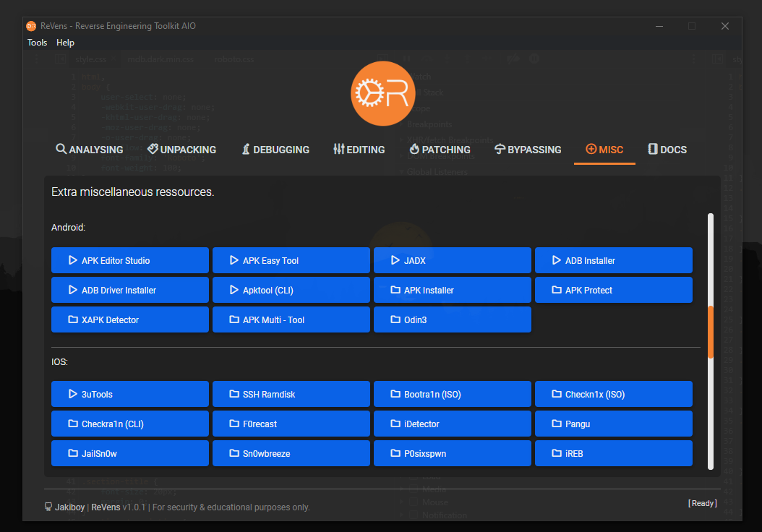
Task: Go to the Debugging tab
Action: click(x=275, y=150)
